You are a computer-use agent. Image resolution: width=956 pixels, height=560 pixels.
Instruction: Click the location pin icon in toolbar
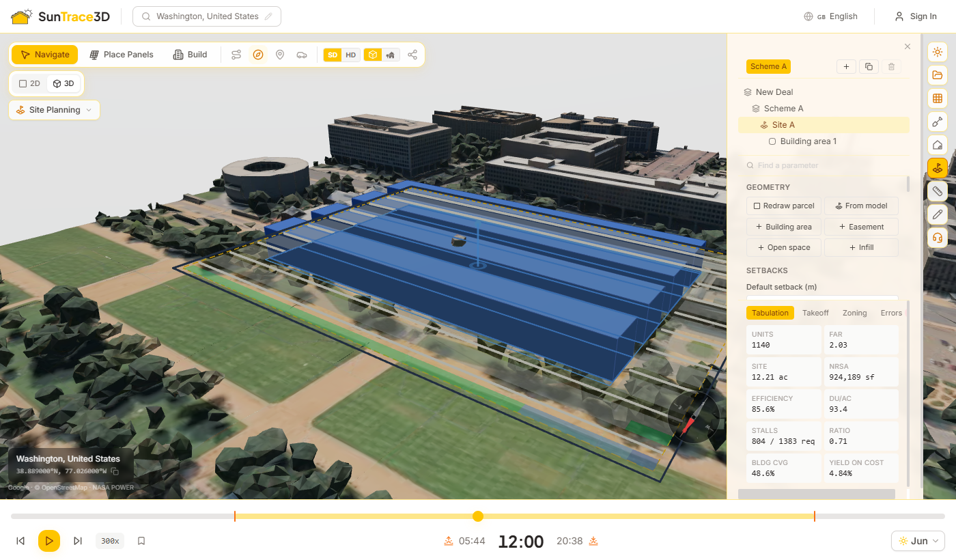click(x=280, y=55)
